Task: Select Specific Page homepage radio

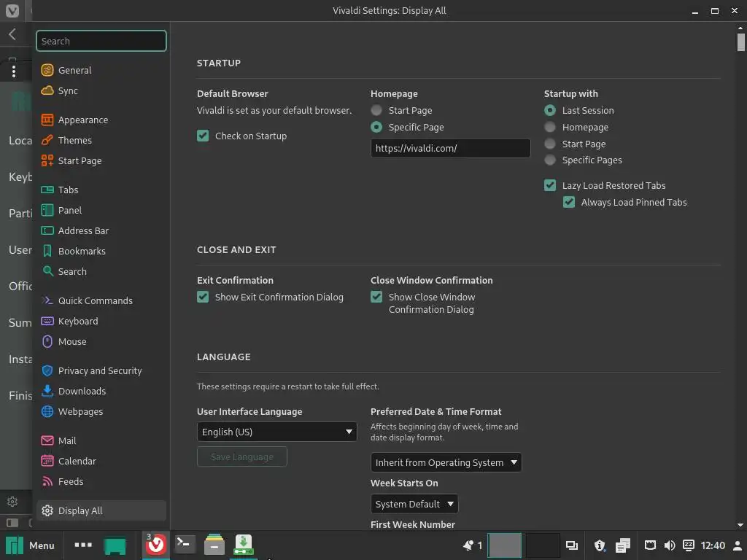Action: (376, 127)
